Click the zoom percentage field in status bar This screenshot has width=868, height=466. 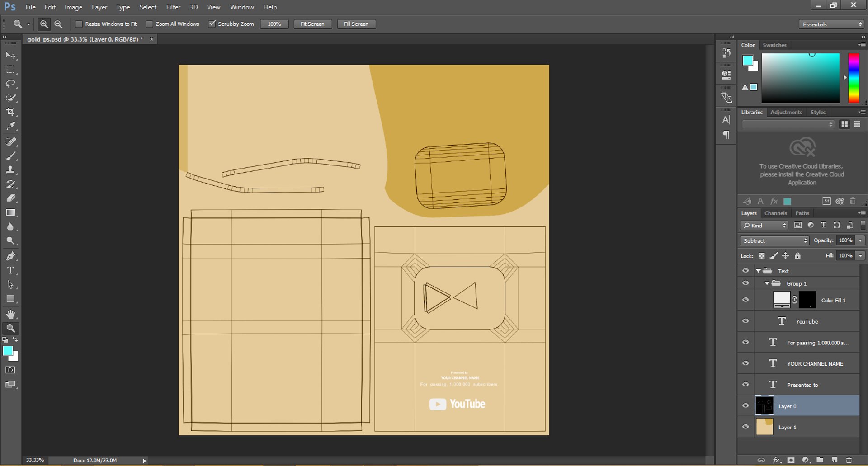[35, 460]
